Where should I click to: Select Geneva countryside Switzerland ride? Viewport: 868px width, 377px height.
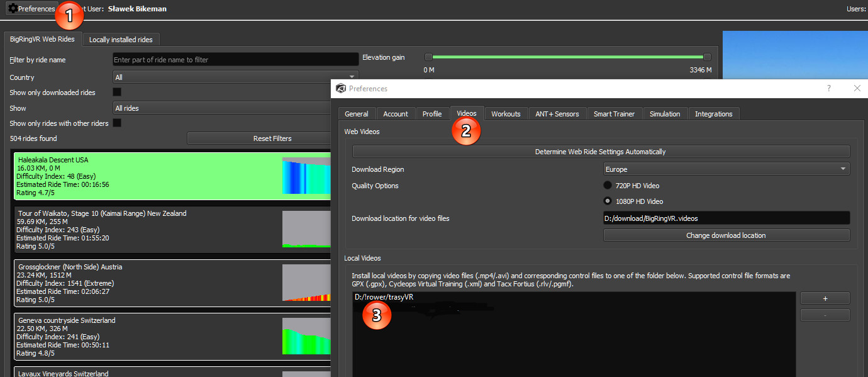point(172,337)
